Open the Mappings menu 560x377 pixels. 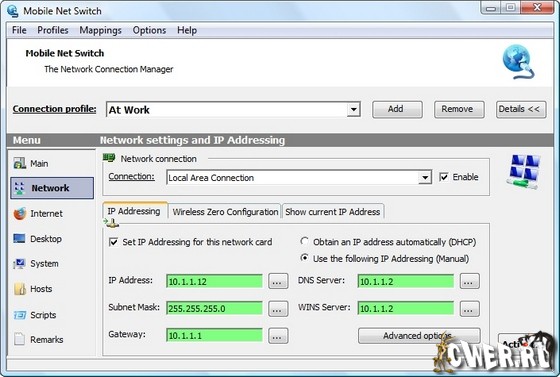click(x=100, y=30)
